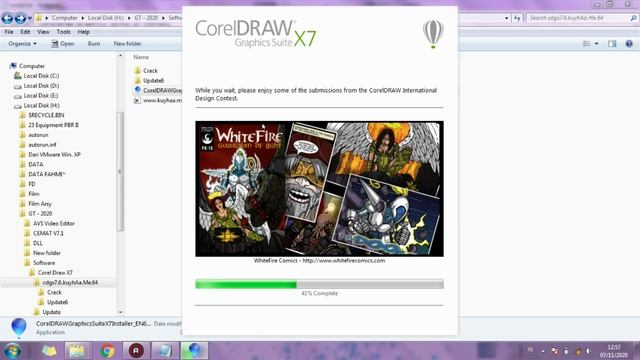
Task: Select the cdgsx7.6.kuyhAa.Me.64 tree folder
Action: tap(70, 282)
